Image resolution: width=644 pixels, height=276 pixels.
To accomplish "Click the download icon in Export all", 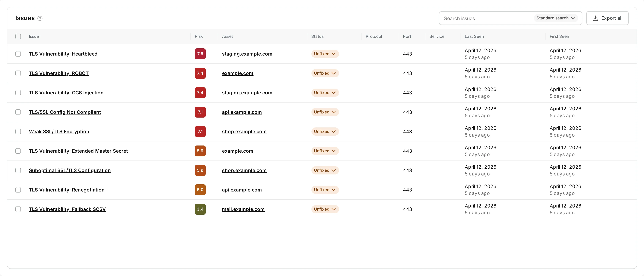I will (x=595, y=18).
